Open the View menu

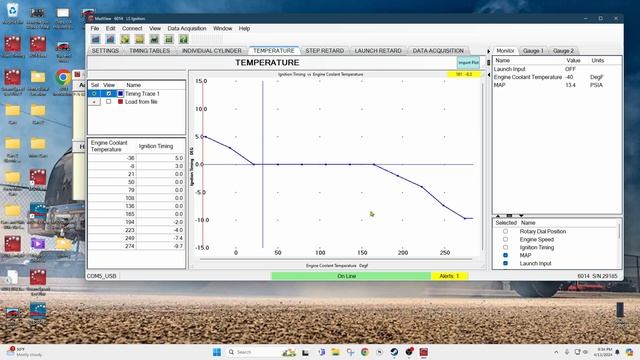click(155, 29)
